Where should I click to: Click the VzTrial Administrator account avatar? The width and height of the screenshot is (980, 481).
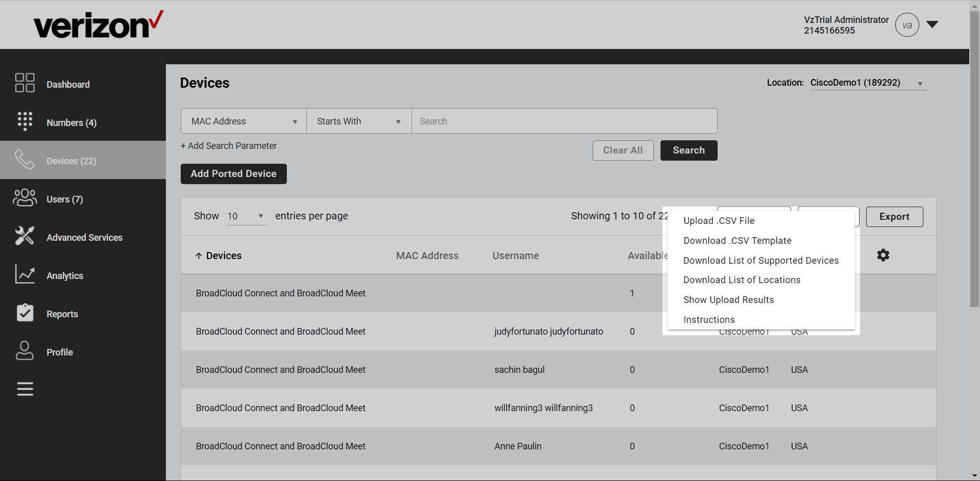point(907,24)
